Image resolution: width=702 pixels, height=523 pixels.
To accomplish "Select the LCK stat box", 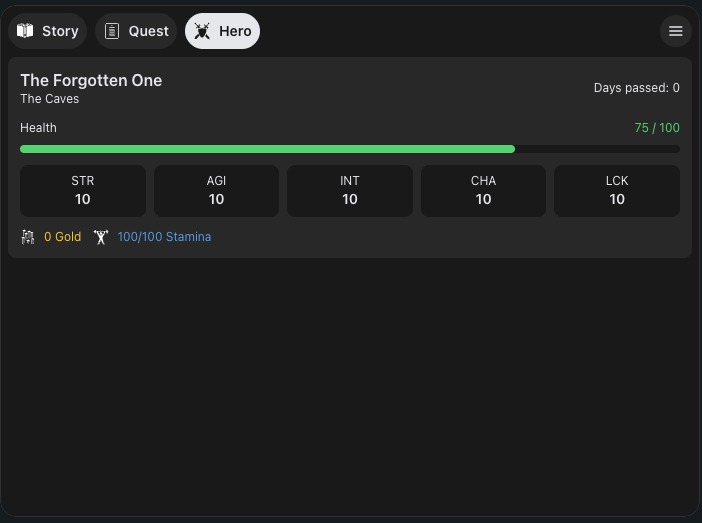I will [617, 191].
